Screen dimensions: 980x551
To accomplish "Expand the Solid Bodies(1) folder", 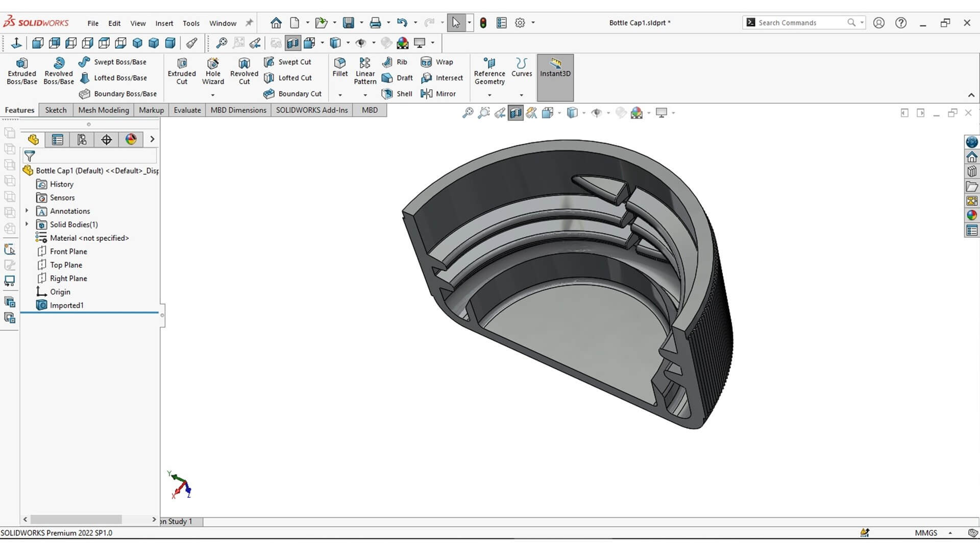I will [x=27, y=224].
